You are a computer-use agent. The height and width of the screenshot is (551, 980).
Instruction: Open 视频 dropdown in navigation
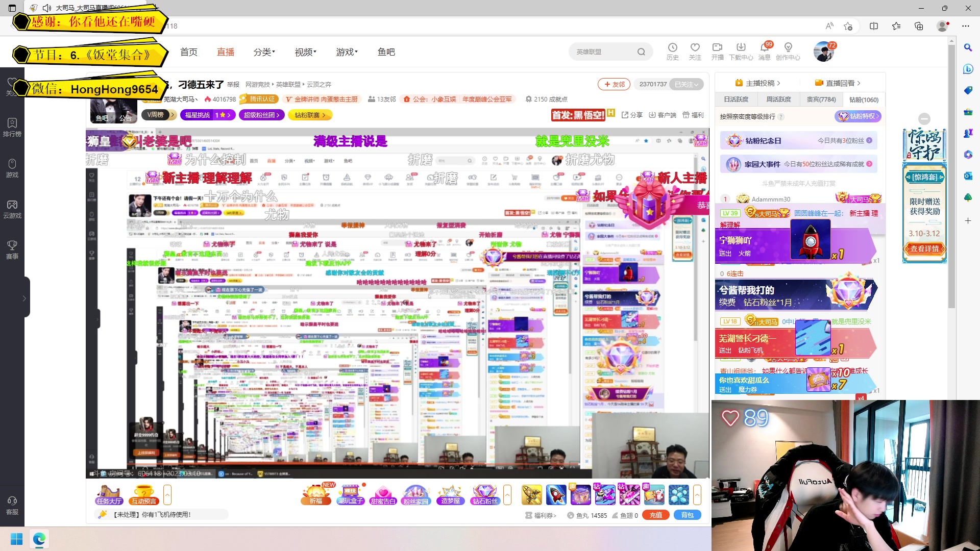[x=305, y=52]
